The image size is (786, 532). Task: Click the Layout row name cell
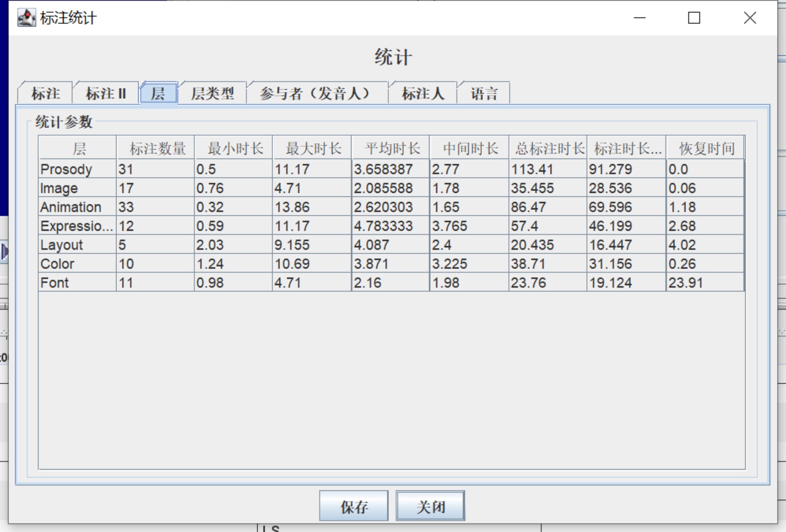(x=77, y=245)
